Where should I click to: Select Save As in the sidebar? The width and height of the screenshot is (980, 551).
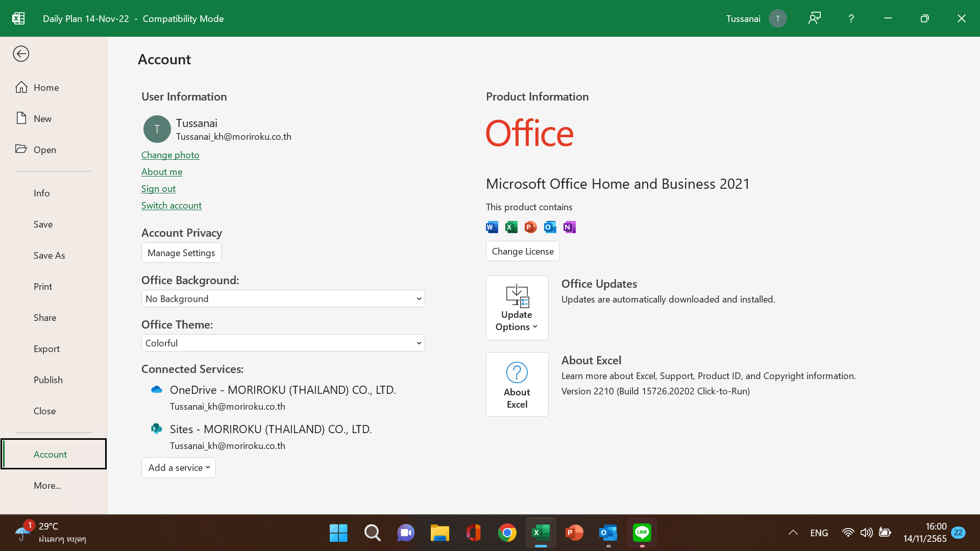click(x=50, y=255)
